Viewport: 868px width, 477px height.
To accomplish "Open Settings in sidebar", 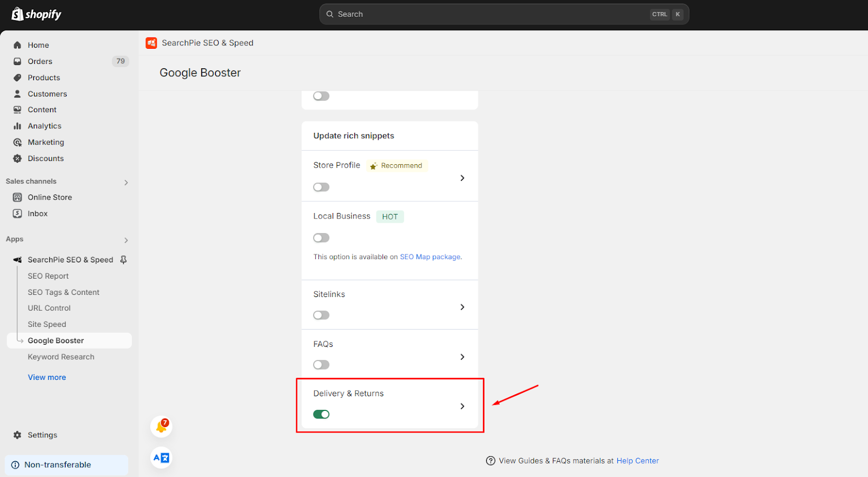I will coord(42,435).
